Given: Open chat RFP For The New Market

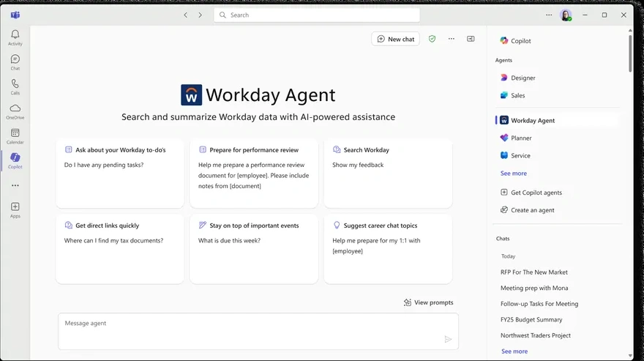Looking at the screenshot, I should click(x=534, y=272).
